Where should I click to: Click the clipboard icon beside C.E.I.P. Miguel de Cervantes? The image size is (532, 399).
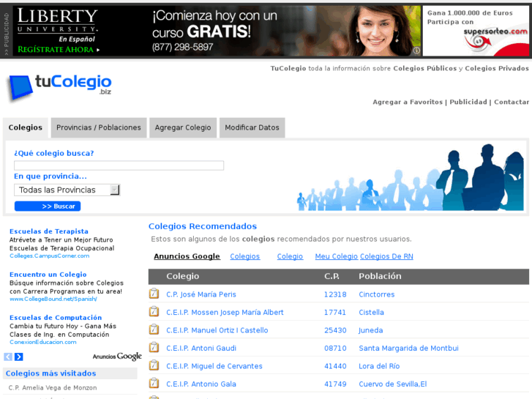point(154,366)
